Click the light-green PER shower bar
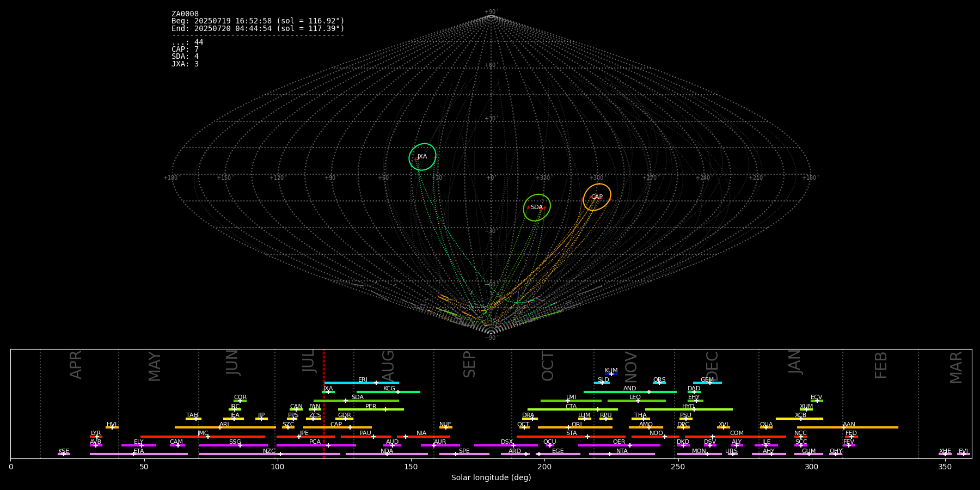Image resolution: width=980 pixels, height=490 pixels. (371, 409)
